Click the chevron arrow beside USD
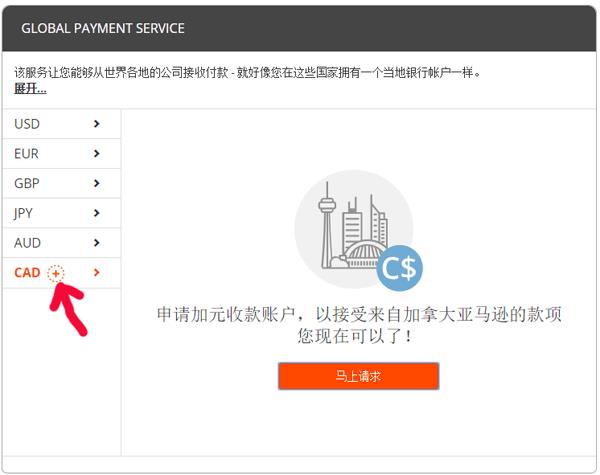 pos(96,124)
